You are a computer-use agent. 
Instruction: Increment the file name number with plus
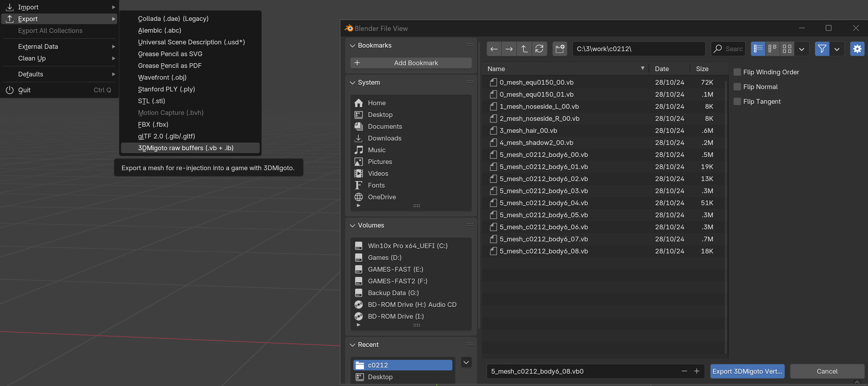click(x=696, y=371)
